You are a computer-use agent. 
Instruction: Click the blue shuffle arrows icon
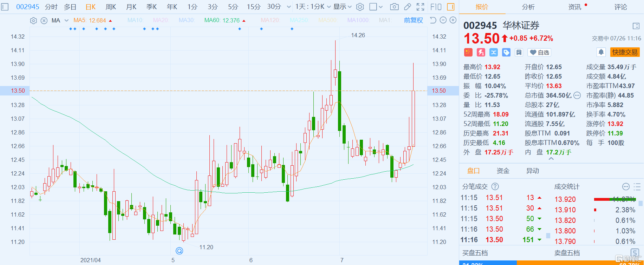494,52
